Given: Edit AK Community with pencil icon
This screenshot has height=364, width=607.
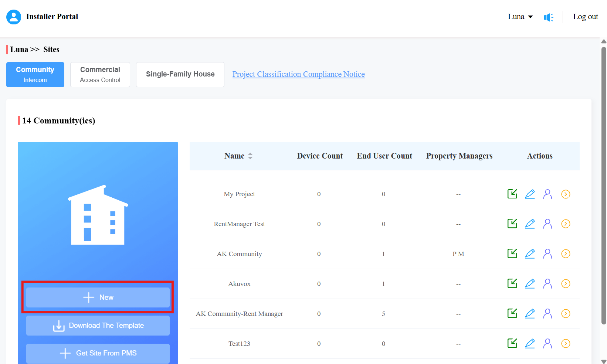Looking at the screenshot, I should (x=530, y=254).
